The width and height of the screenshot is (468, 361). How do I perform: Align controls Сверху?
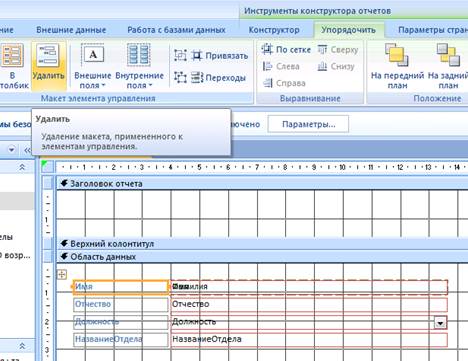[x=338, y=50]
